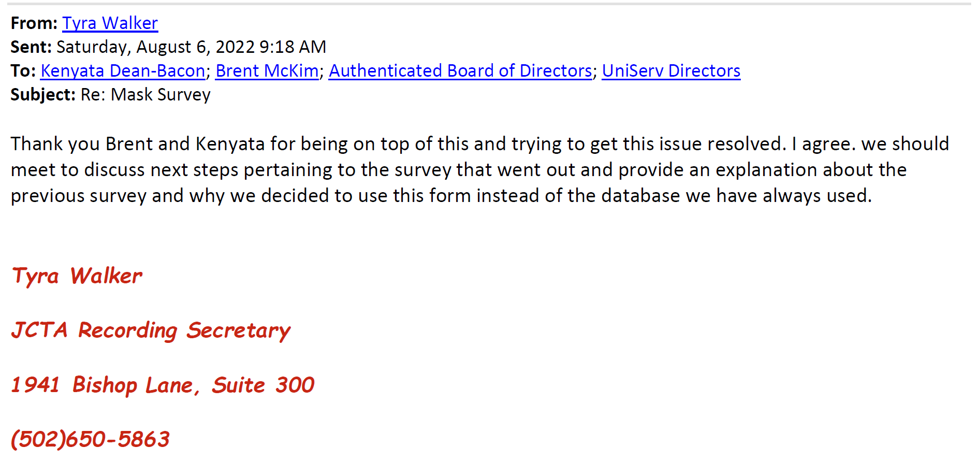
Task: Click Kenyata Dean-Bacon recipient link
Action: point(123,71)
